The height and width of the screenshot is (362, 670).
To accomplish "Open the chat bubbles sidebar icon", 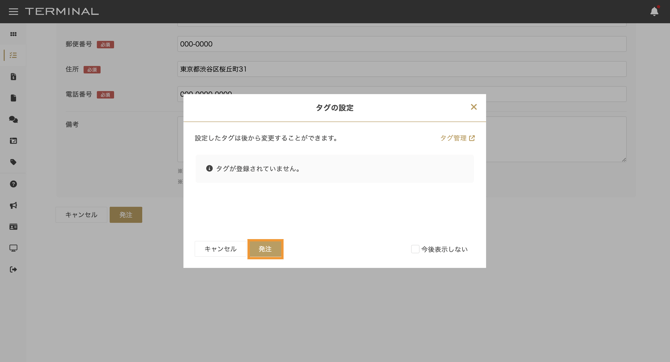I will [13, 119].
